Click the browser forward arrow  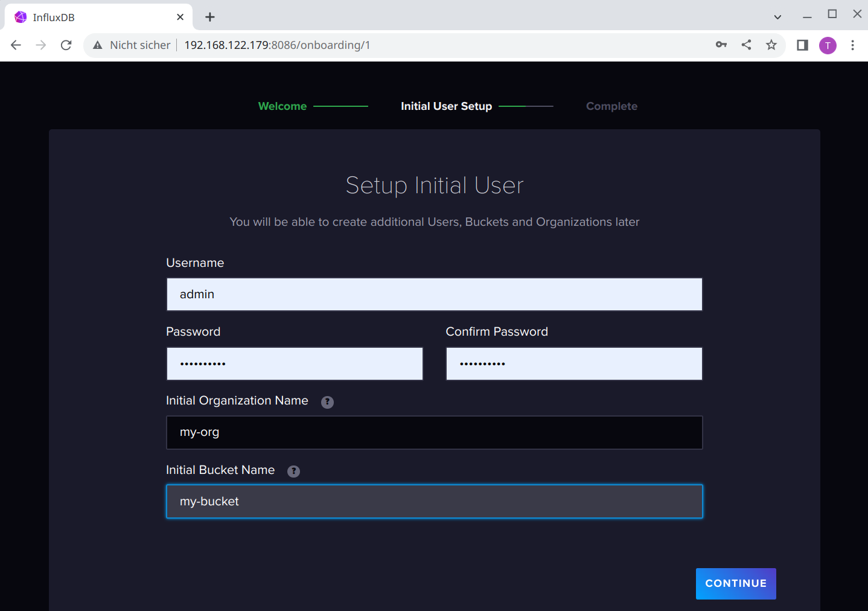point(41,45)
